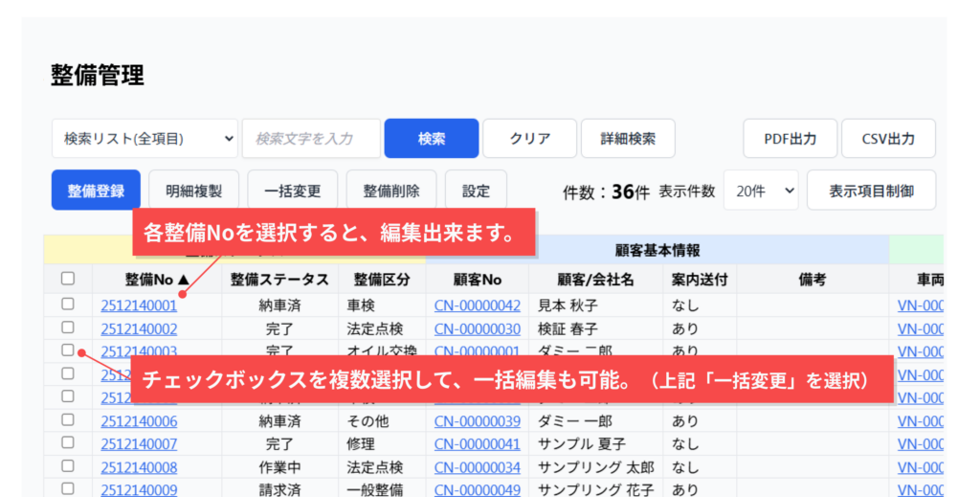
Task: Click the blue 検索 button
Action: pos(431,139)
